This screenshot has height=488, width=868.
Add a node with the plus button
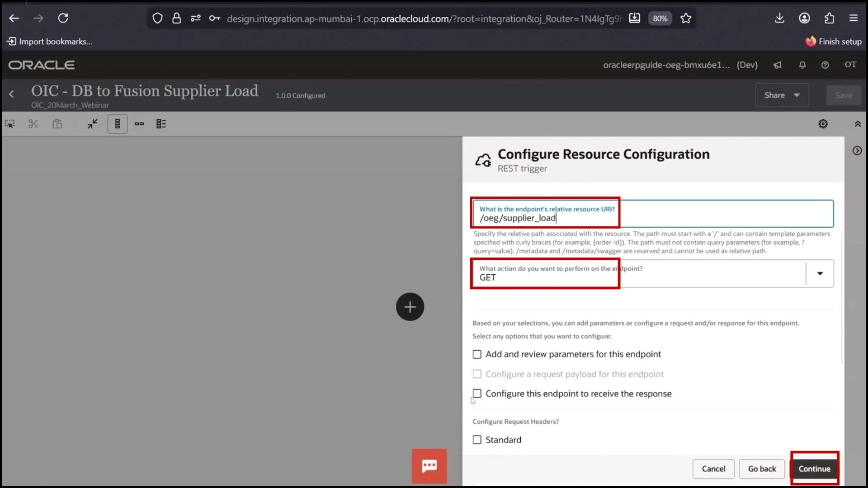point(410,307)
